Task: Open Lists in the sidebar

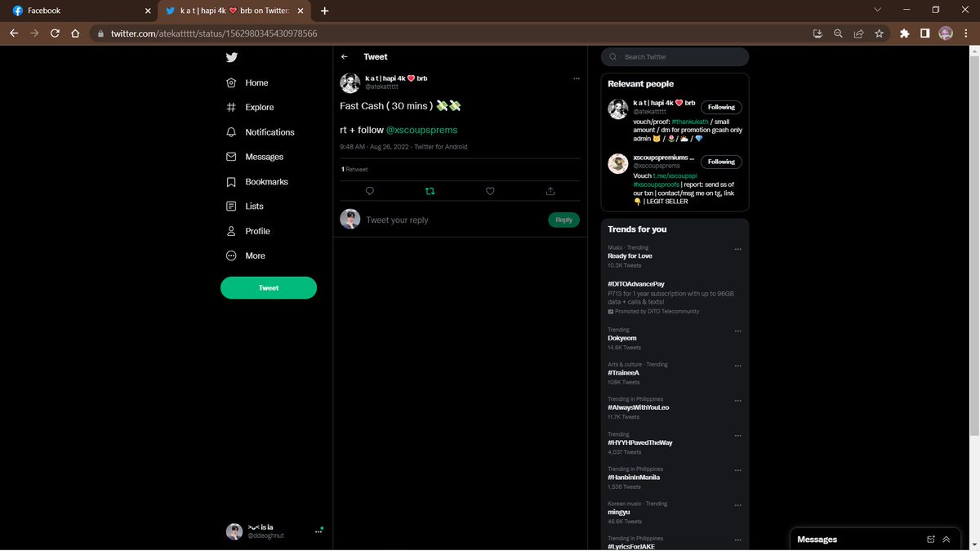Action: tap(244, 207)
